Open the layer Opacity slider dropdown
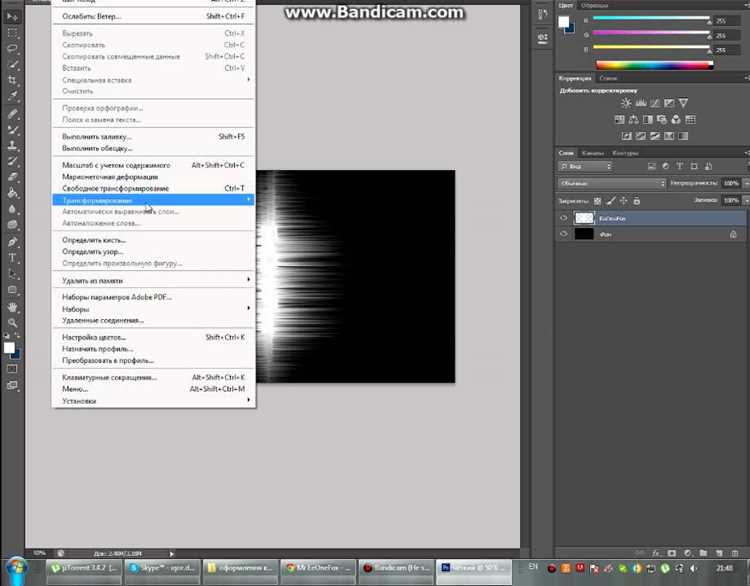 [x=746, y=183]
